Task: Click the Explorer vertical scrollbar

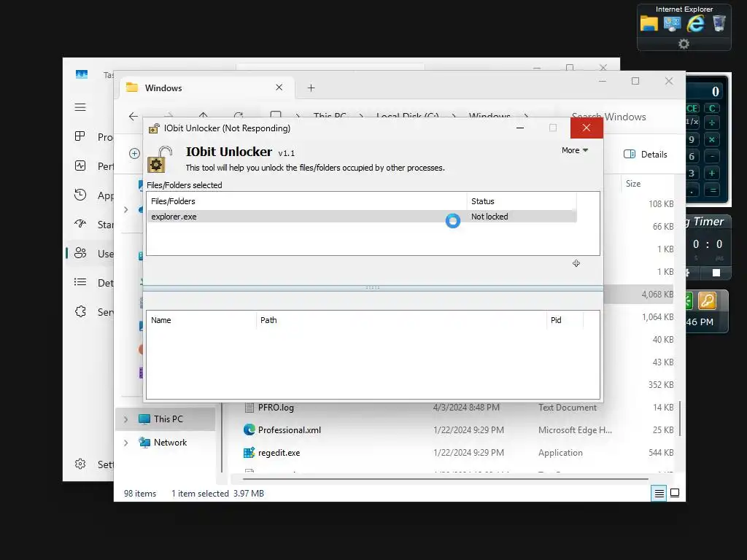Action: (680, 418)
